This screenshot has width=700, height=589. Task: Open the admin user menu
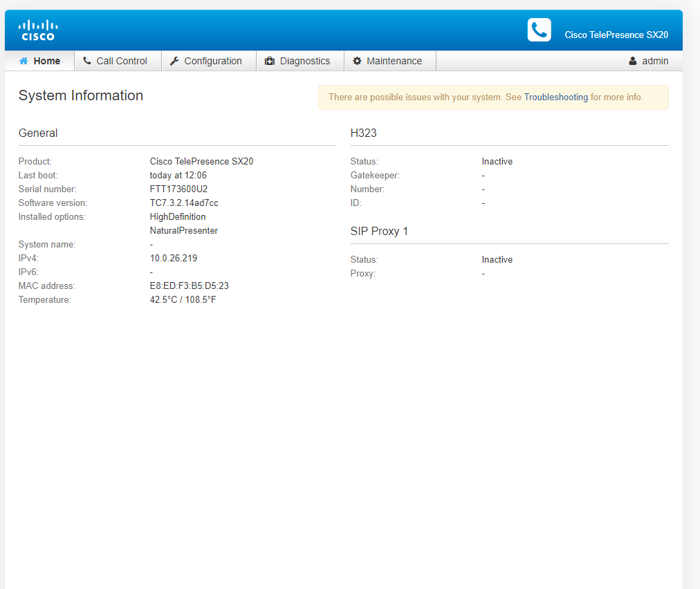click(x=654, y=61)
